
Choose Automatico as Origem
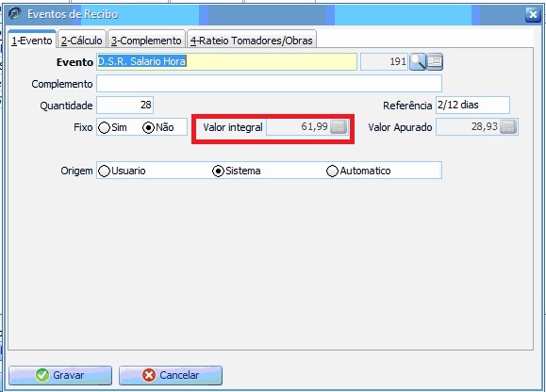click(x=332, y=171)
